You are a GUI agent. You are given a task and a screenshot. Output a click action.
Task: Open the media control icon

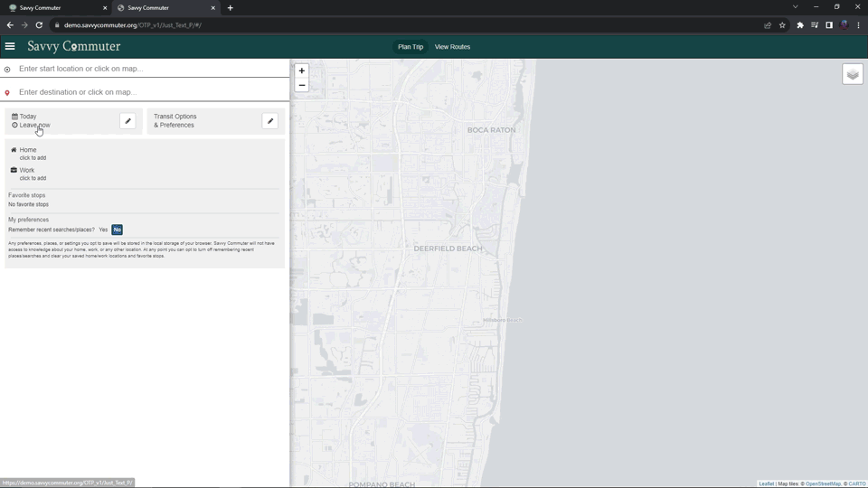coord(815,25)
